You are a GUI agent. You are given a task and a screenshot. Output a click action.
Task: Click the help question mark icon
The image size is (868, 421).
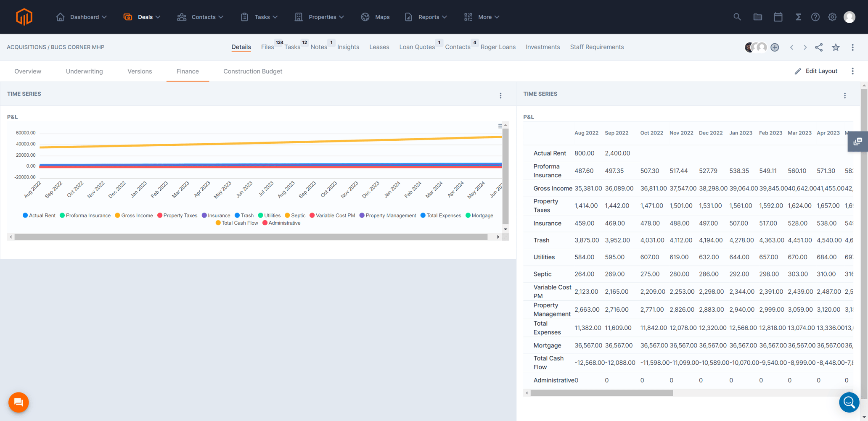point(815,17)
